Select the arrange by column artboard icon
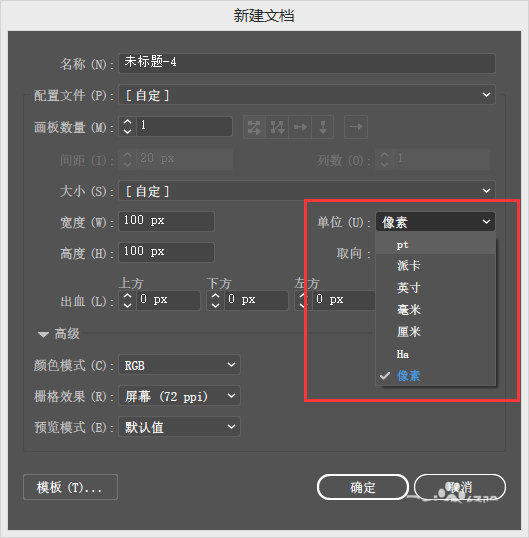529x538 pixels. [322, 127]
